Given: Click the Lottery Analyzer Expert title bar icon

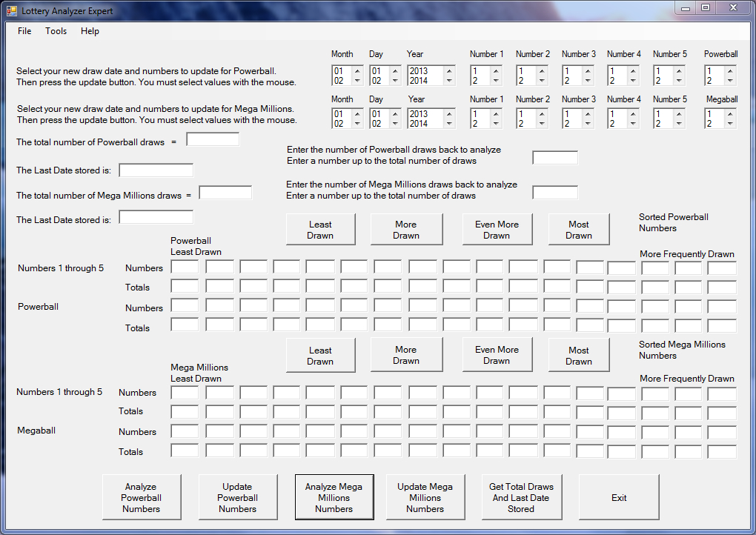Looking at the screenshot, I should click(x=12, y=10).
